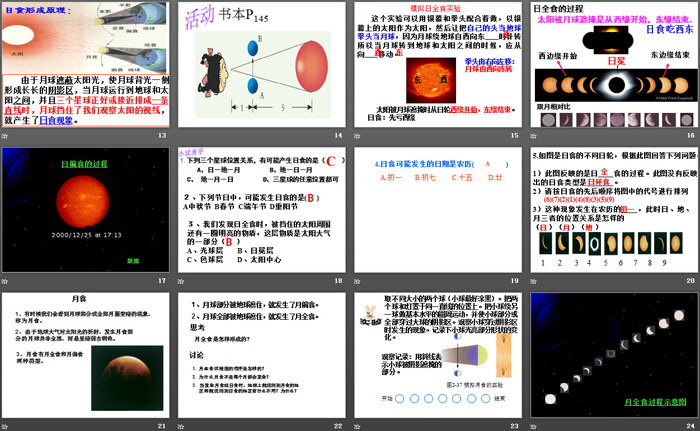700x431 pixels.
Task: Select slide 21 titled 月食
Action: [85, 353]
